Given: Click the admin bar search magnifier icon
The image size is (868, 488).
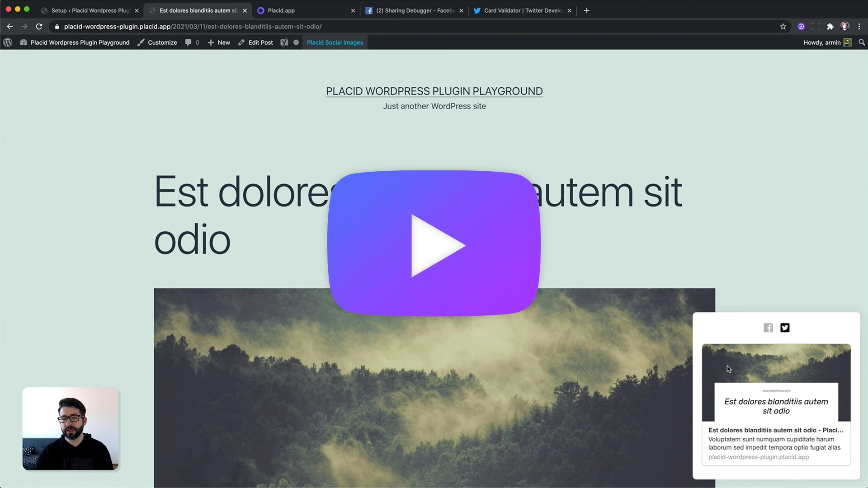Looking at the screenshot, I should coord(862,42).
